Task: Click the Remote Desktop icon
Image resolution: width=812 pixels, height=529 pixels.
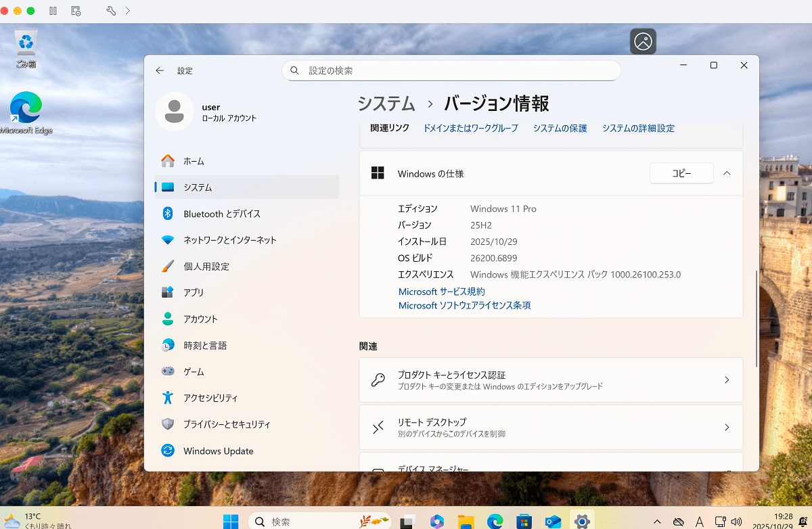Action: [378, 428]
